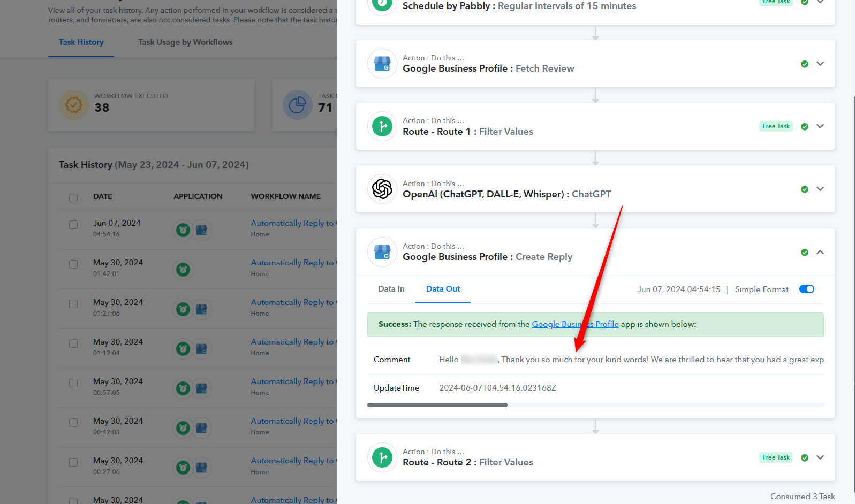
Task: Open workflow link in May 30 01:42:01 row
Action: [x=293, y=263]
